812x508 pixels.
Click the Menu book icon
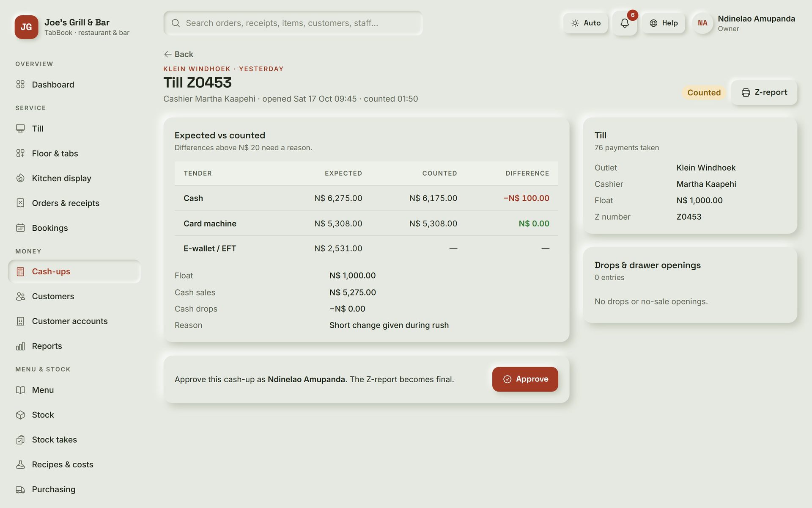tap(20, 390)
